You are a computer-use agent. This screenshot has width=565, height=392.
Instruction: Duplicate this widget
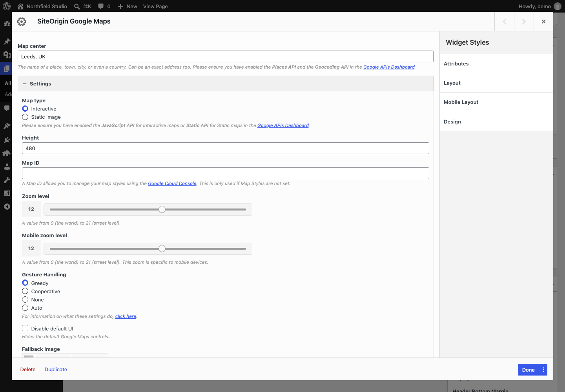[x=56, y=369]
